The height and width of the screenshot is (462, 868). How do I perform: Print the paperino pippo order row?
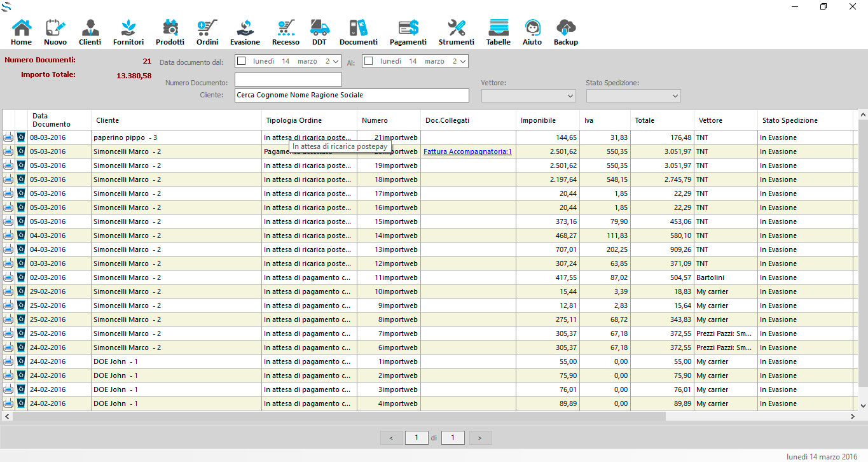pos(8,137)
